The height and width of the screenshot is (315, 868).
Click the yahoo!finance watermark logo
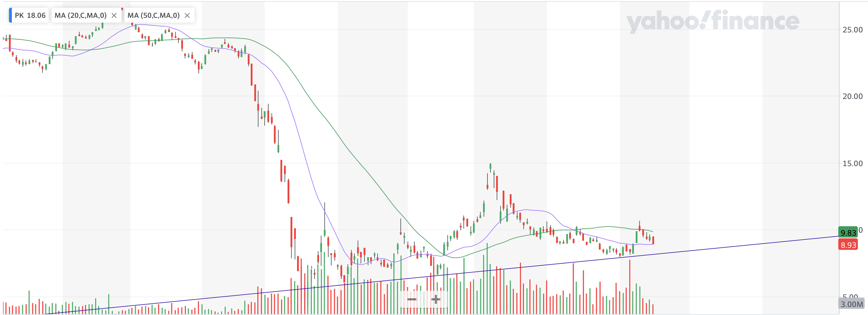pyautogui.click(x=712, y=21)
